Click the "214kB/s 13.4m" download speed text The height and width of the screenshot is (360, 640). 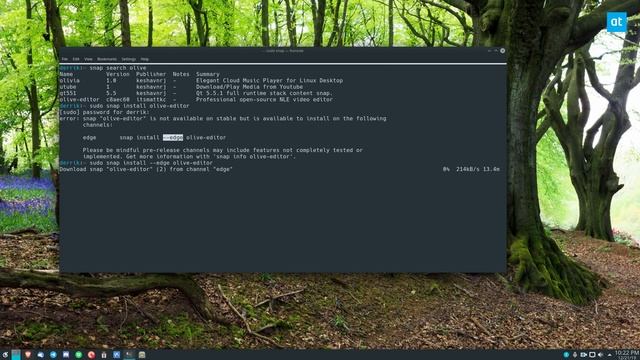478,169
